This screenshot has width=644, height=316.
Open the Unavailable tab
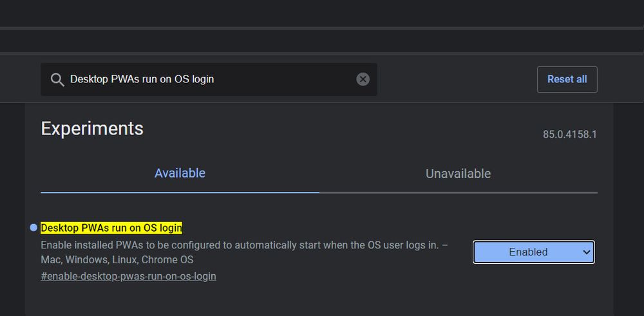tap(458, 174)
